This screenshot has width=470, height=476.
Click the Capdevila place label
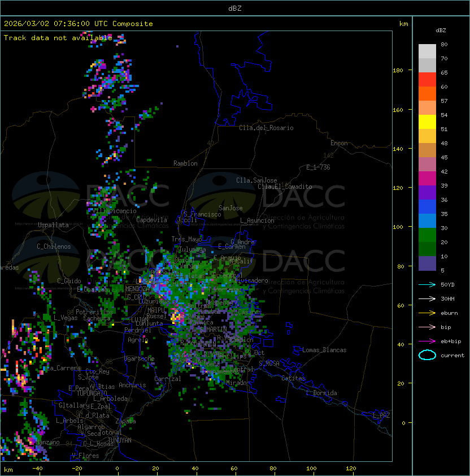151,220
